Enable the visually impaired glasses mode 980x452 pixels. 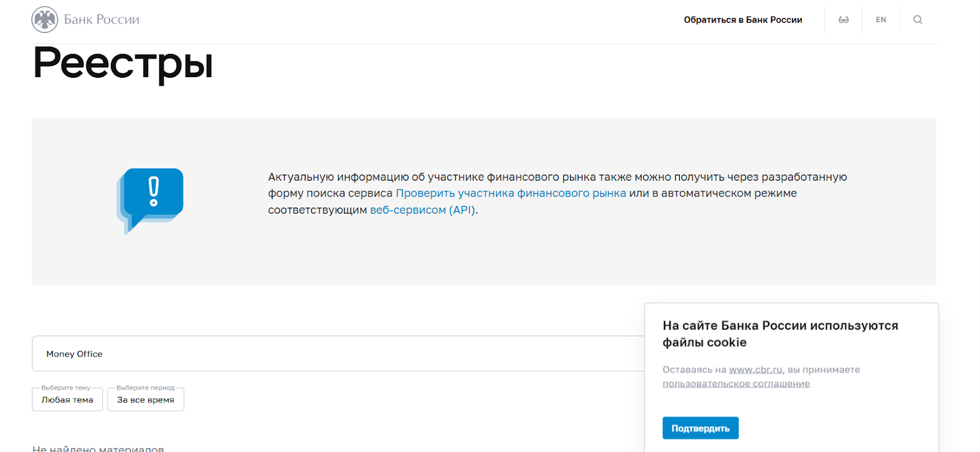(843, 20)
